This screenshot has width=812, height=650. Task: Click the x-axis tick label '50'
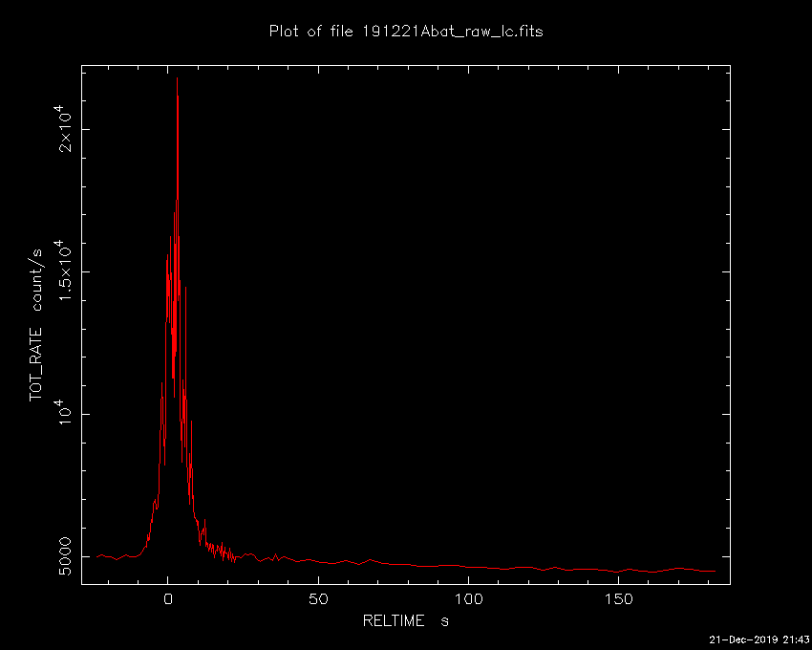coord(318,599)
